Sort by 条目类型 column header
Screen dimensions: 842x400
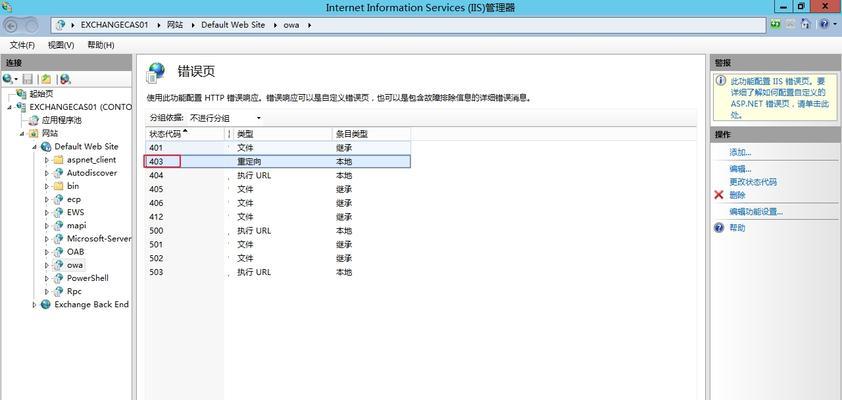(x=371, y=134)
